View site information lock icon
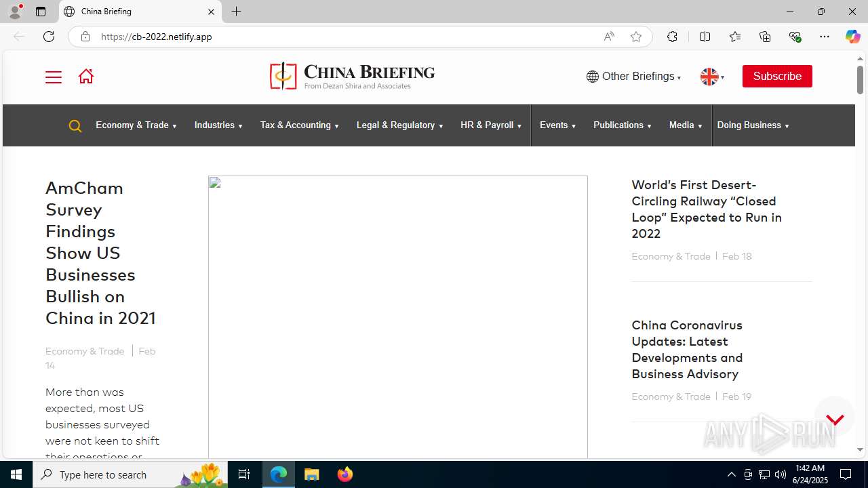The image size is (868, 488). [x=85, y=37]
